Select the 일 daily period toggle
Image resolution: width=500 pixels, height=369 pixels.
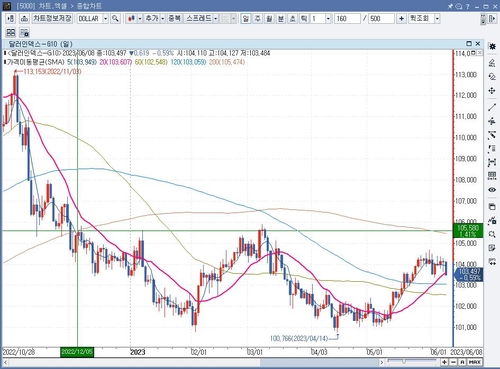click(x=246, y=19)
